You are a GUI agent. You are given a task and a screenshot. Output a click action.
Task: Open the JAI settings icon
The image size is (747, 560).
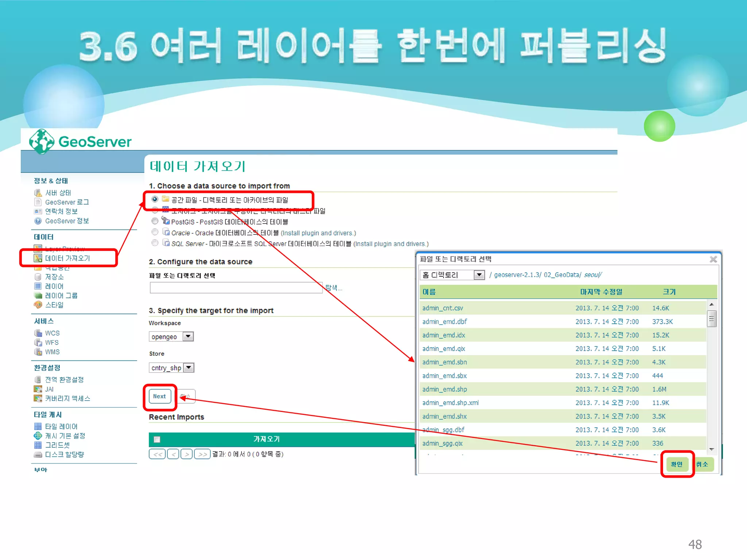(x=38, y=389)
